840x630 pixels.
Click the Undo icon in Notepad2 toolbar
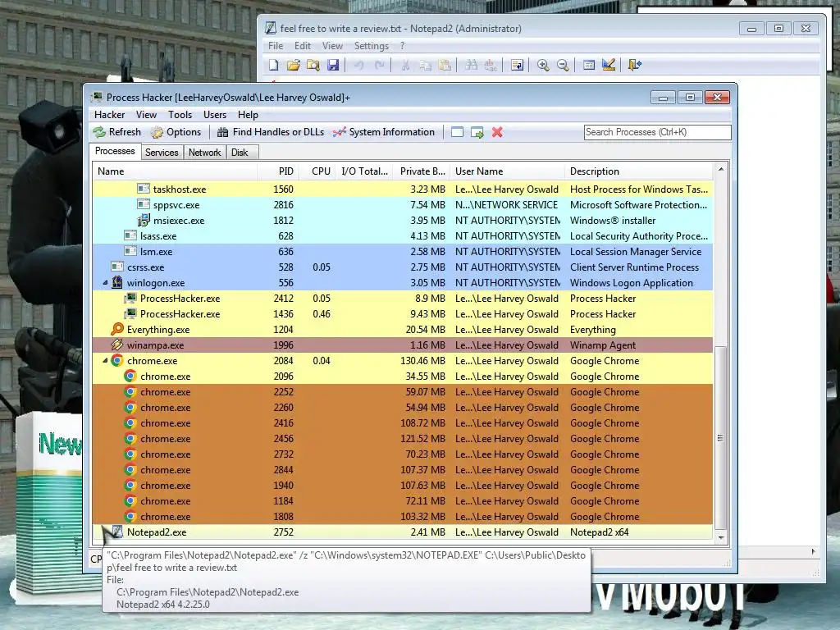[359, 66]
